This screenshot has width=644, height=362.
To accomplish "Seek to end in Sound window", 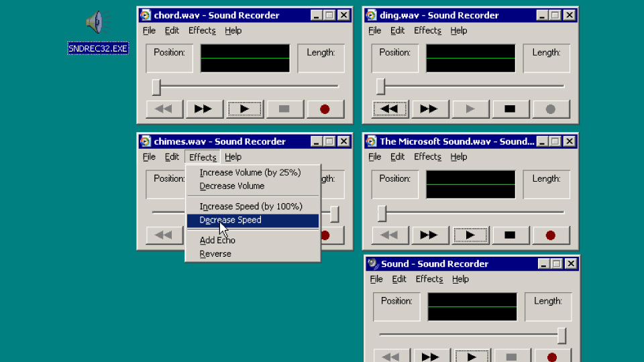I will [x=431, y=356].
